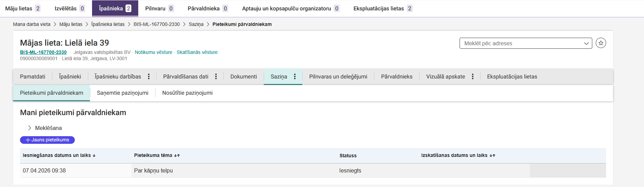This screenshot has width=644, height=187.
Task: Open the Notikumu vēsture link
Action: pos(153,52)
